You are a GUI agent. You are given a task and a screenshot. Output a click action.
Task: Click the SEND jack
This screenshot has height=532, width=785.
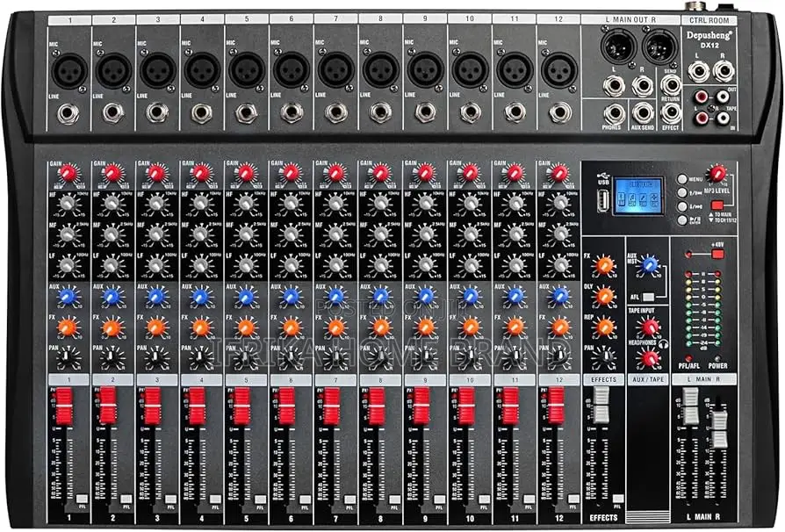pyautogui.click(x=671, y=85)
